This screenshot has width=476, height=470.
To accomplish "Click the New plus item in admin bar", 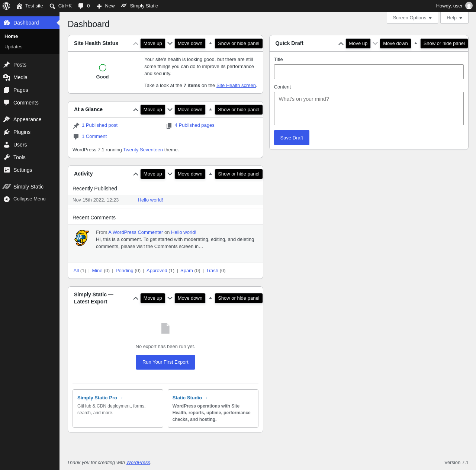I will 106,6.
